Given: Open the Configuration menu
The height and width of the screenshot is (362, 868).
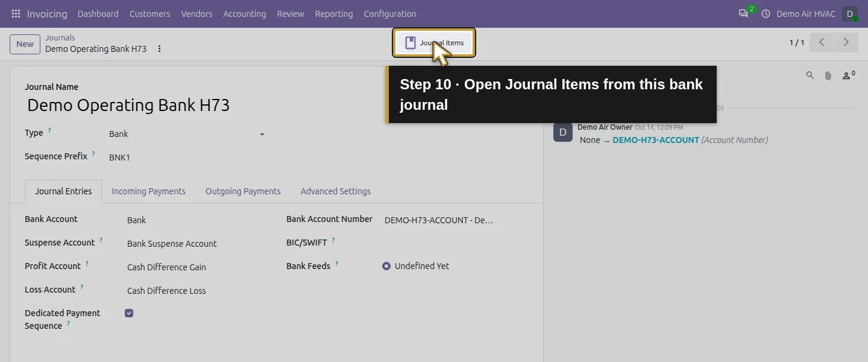Looking at the screenshot, I should click(390, 13).
